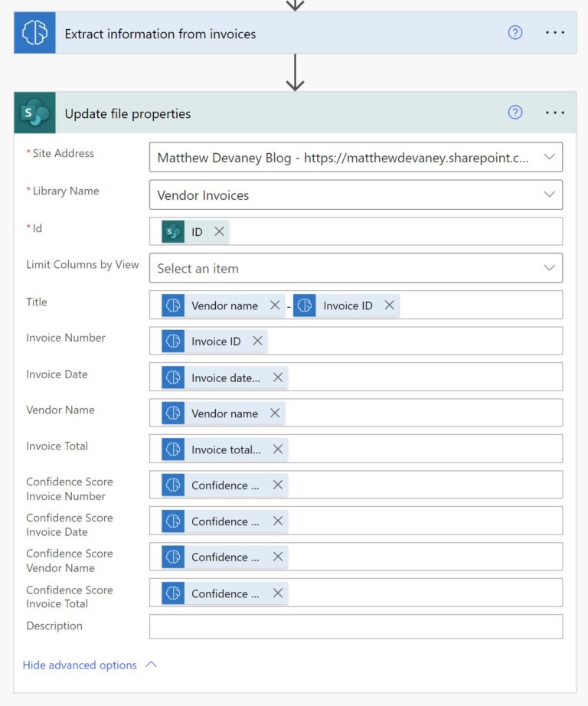The width and height of the screenshot is (588, 706).
Task: Open the menu on Extract information from invoices
Action: point(554,32)
